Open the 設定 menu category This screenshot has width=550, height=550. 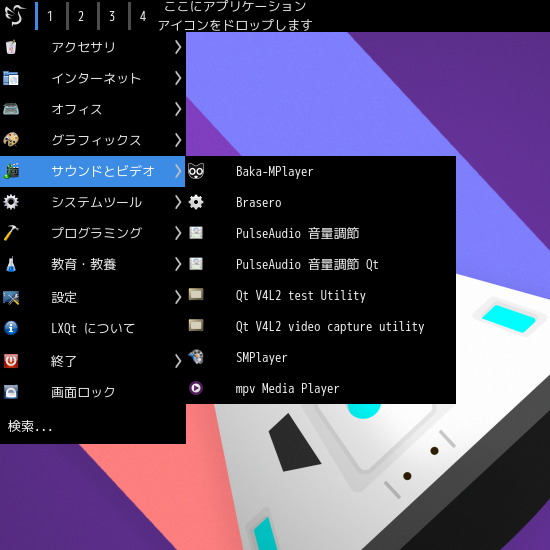[93, 297]
